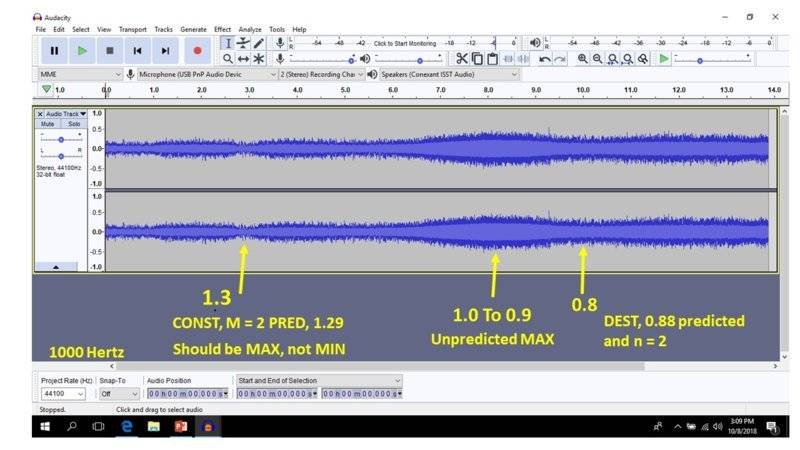Viewport: 800px width, 450px height.
Task: Click to Start Monitoring in recording meter
Action: point(404,44)
